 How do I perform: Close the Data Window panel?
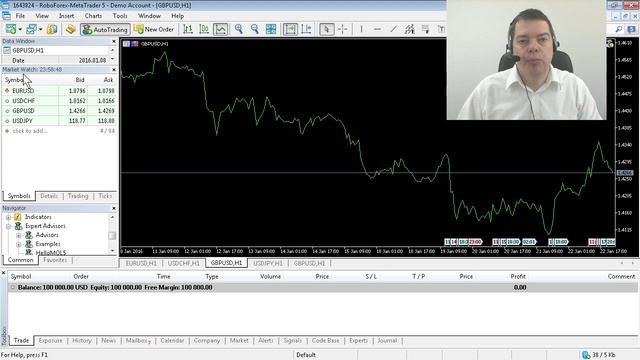[x=114, y=41]
